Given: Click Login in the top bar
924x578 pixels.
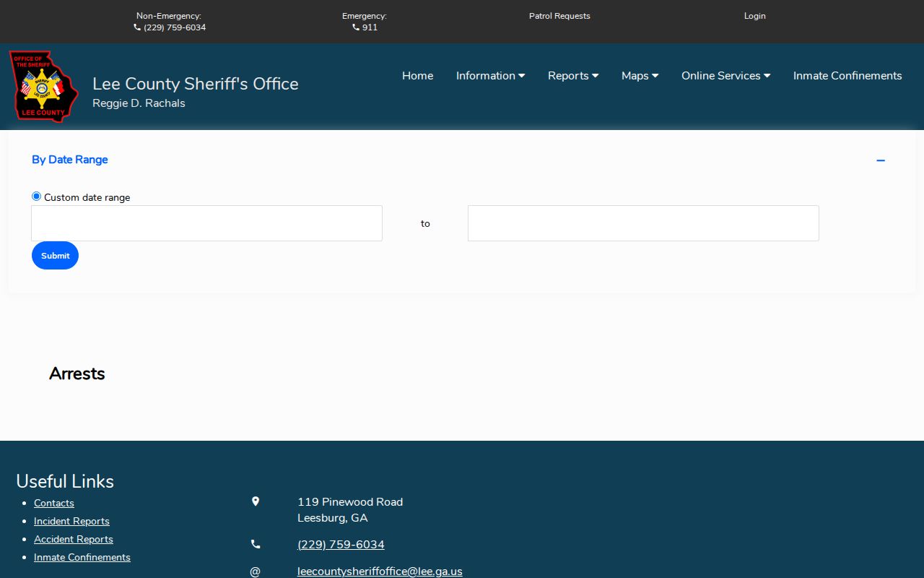Looking at the screenshot, I should (x=755, y=16).
